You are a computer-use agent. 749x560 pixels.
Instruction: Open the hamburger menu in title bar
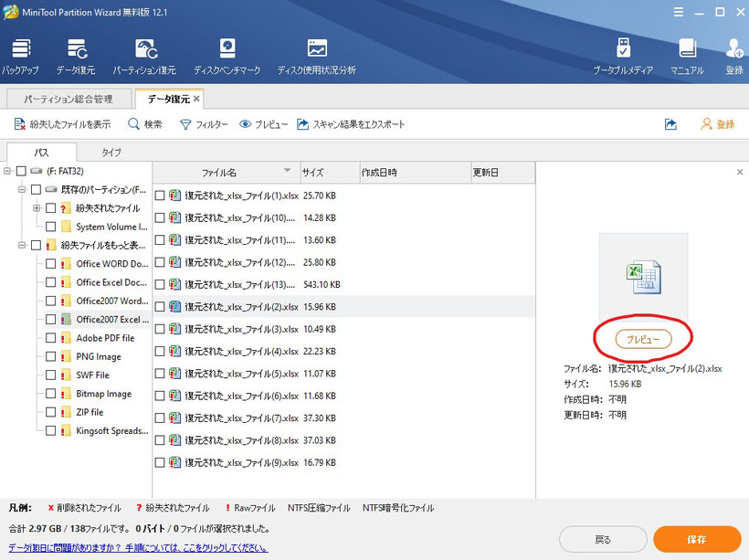[x=679, y=13]
